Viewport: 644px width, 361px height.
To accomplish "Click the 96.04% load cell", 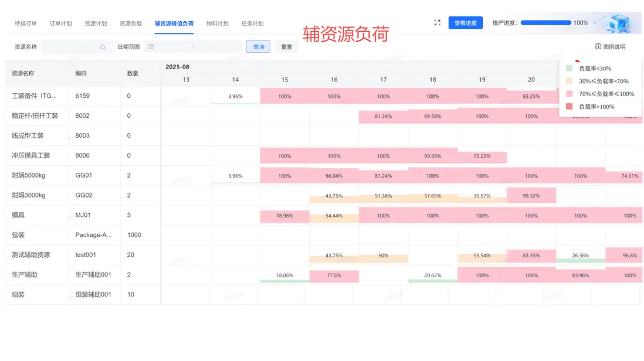I will (334, 176).
